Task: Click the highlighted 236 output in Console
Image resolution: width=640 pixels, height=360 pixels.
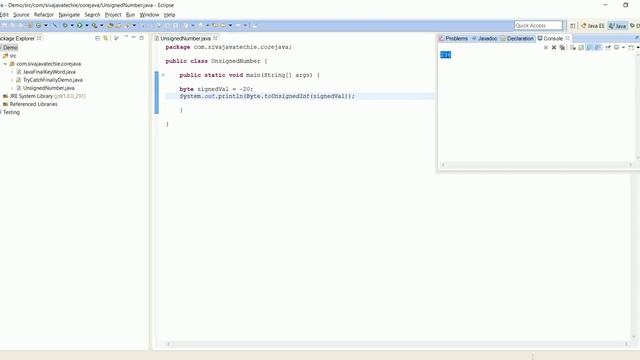Action: 446,55
